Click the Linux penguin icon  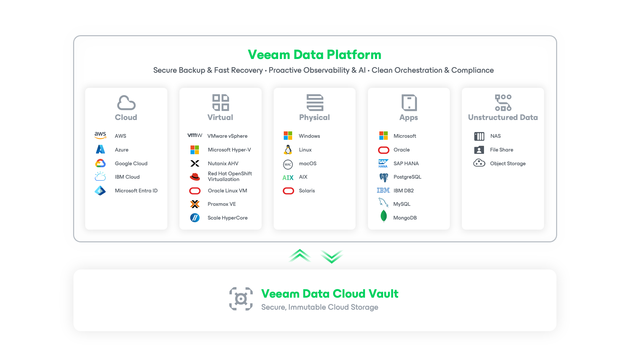(x=288, y=149)
